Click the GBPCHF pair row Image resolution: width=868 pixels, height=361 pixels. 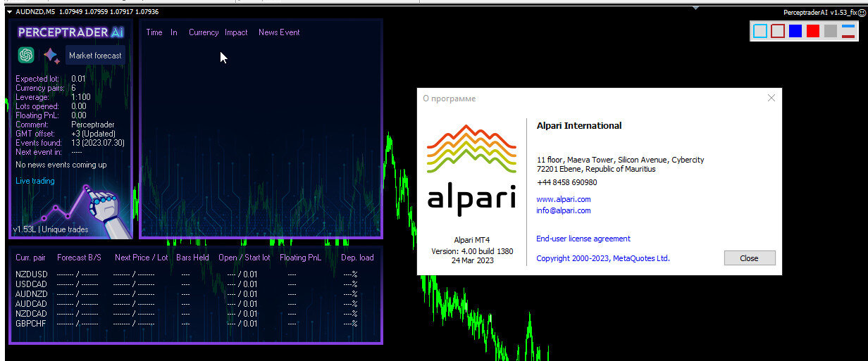pyautogui.click(x=194, y=324)
